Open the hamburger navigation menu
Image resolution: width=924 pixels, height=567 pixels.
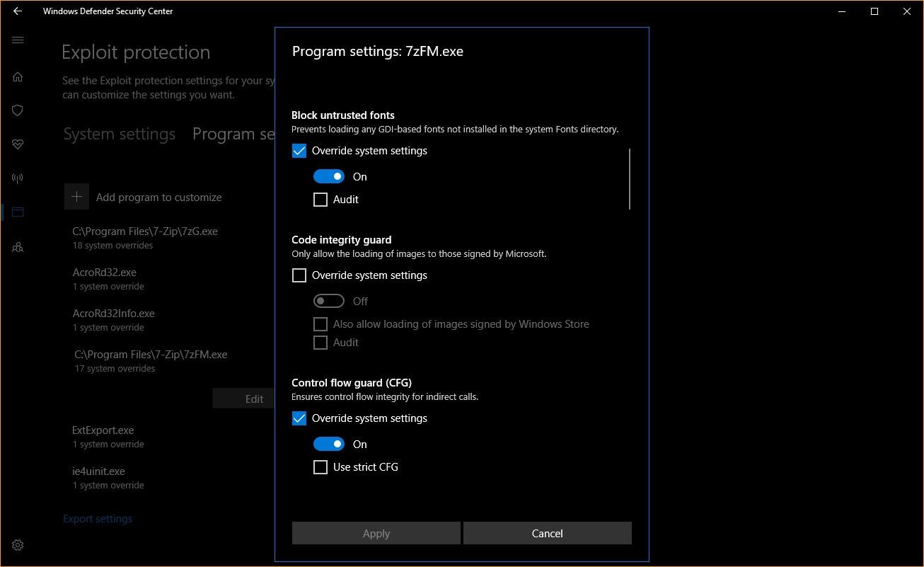pyautogui.click(x=18, y=40)
